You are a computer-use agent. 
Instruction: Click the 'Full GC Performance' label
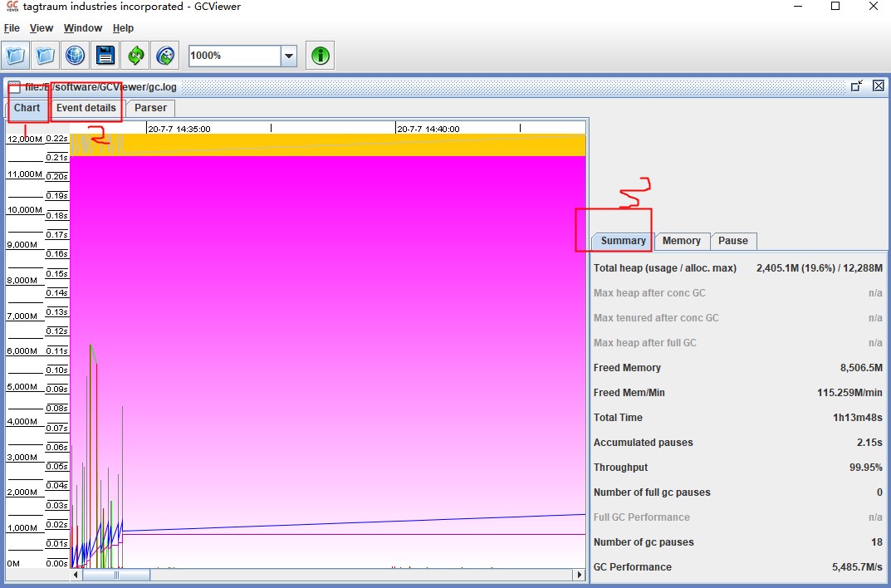(642, 517)
